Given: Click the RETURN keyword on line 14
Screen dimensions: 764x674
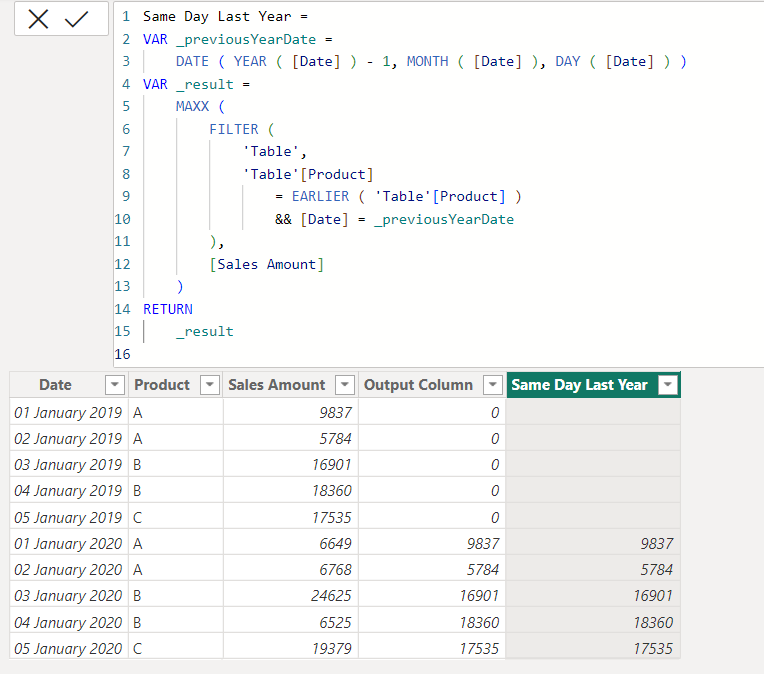Looking at the screenshot, I should coord(168,309).
